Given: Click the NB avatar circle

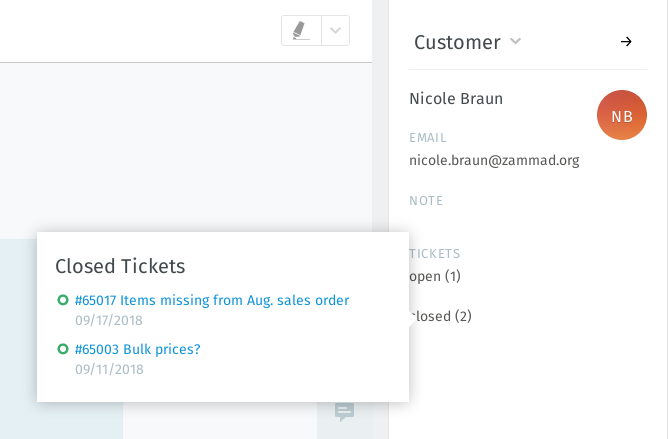Looking at the screenshot, I should coord(621,116).
